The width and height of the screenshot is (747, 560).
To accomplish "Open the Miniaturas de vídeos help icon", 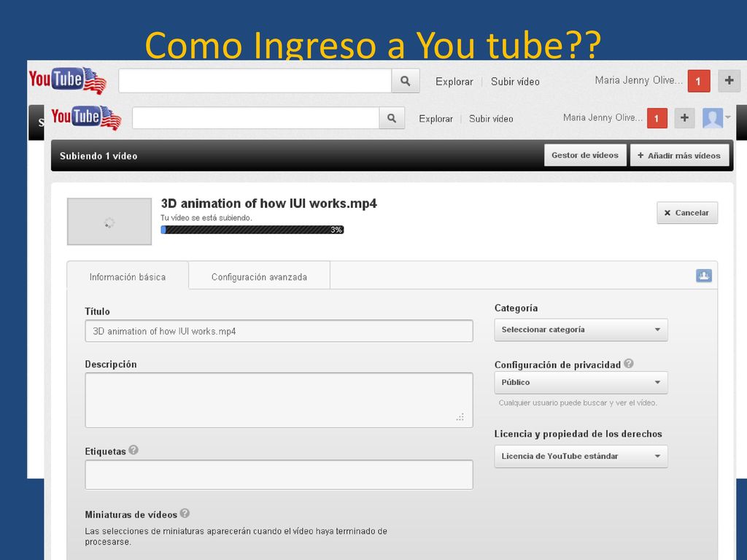I will [185, 513].
